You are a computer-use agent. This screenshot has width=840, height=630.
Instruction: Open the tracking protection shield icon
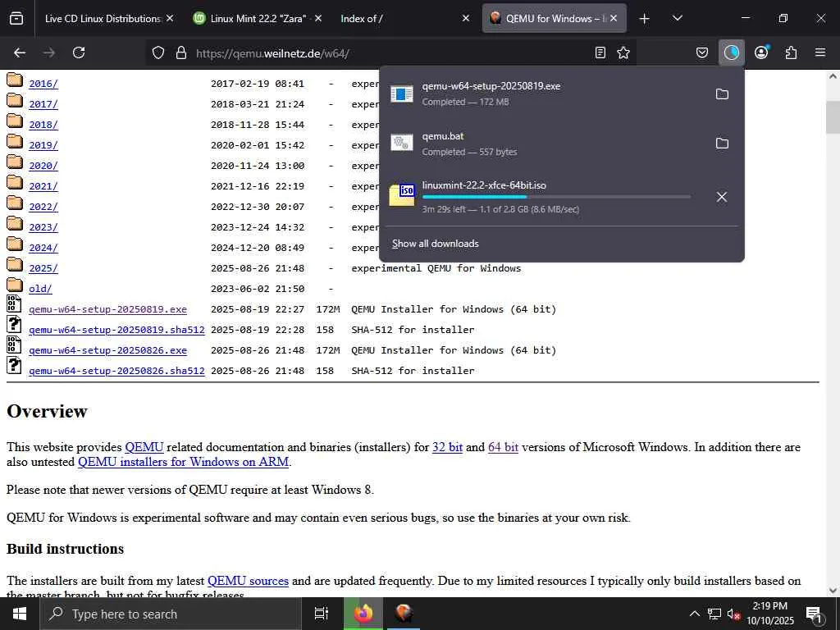tap(158, 52)
